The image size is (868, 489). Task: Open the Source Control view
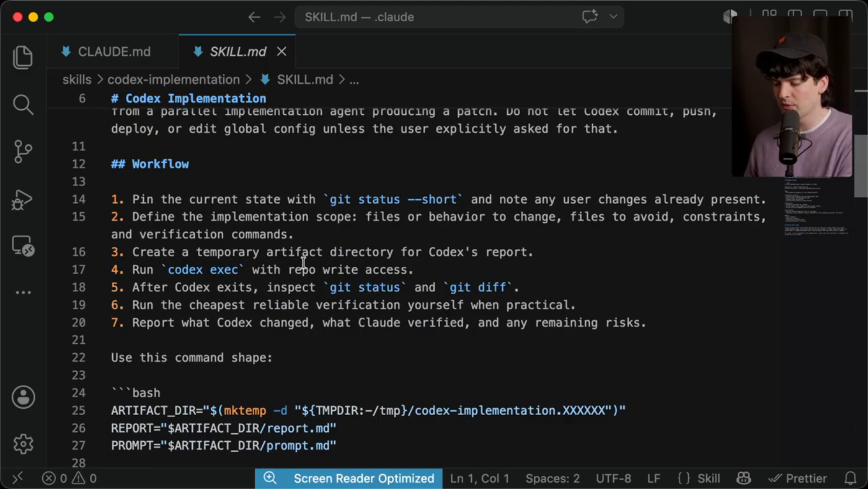[x=23, y=151]
